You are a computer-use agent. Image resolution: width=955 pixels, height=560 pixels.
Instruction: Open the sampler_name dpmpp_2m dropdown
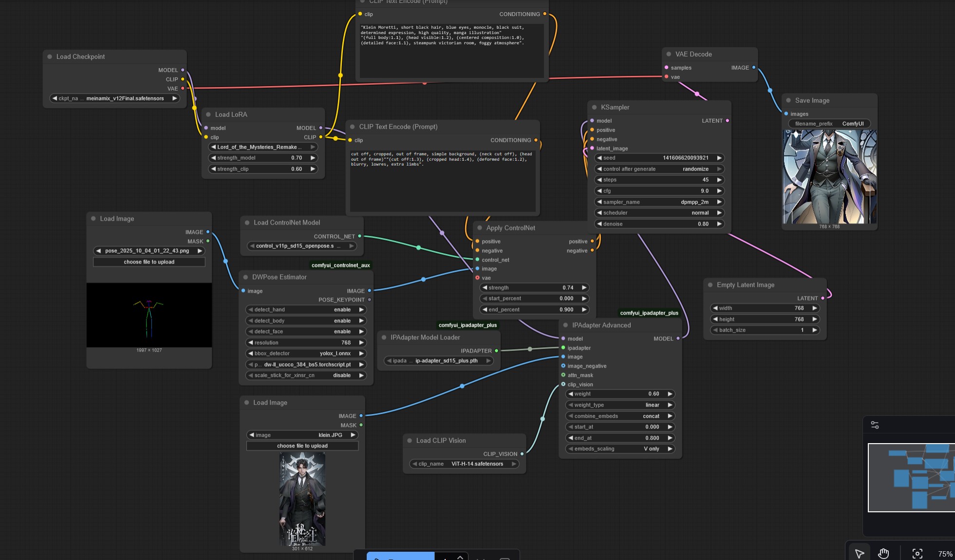[659, 202]
